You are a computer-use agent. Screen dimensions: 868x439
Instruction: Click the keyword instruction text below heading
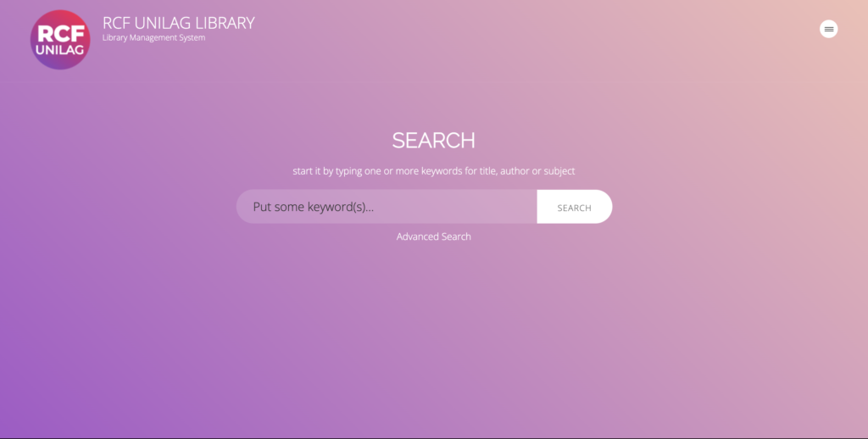pyautogui.click(x=433, y=171)
